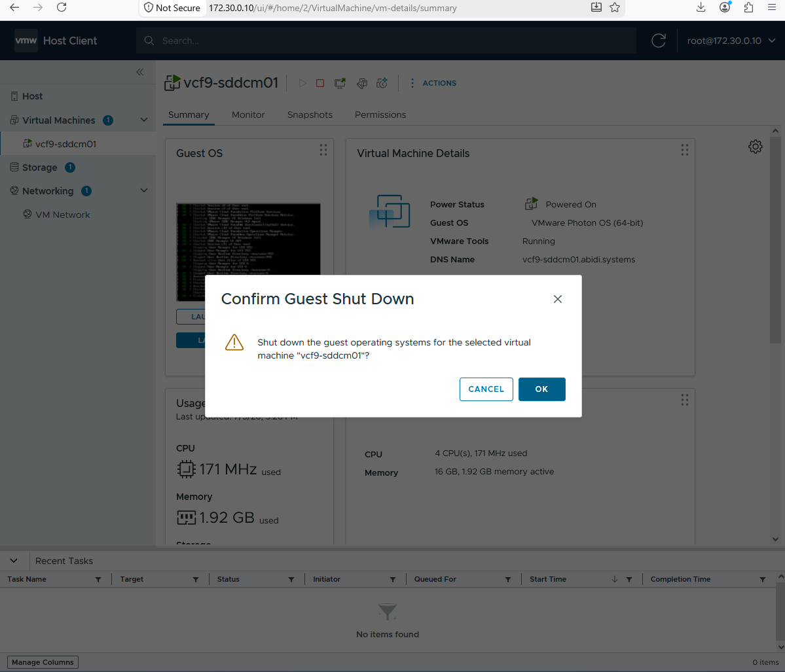Filter the Task Name column
This screenshot has height=672, width=785.
tap(98, 580)
